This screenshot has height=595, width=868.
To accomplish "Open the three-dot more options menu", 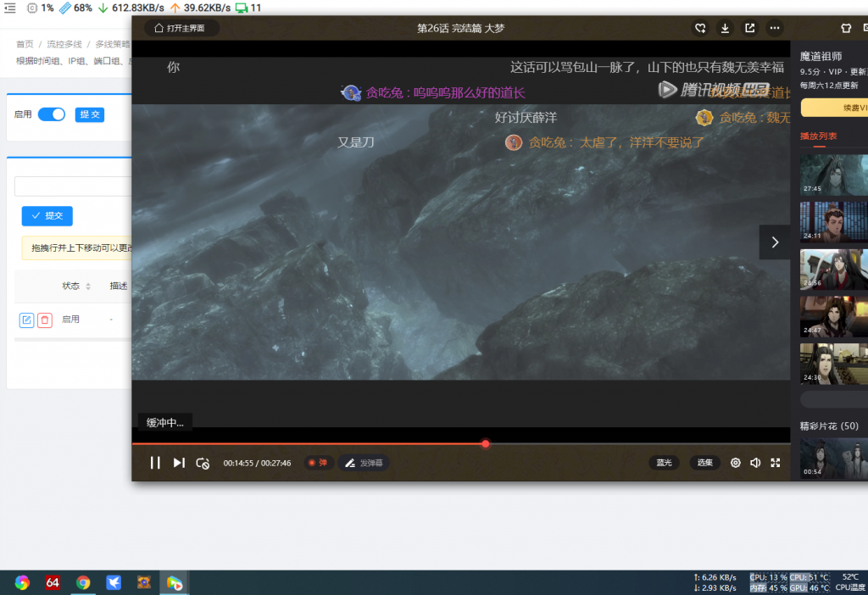I will pos(775,28).
